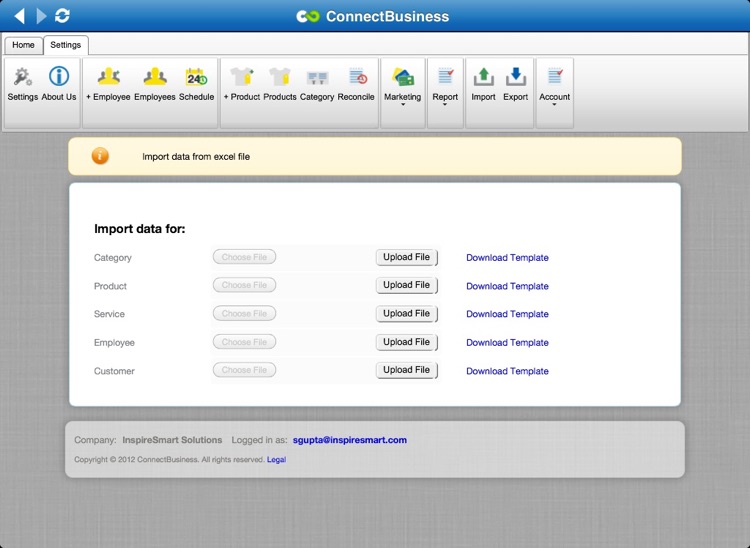Image resolution: width=750 pixels, height=548 pixels.
Task: Go back with the left arrow icon
Action: coord(19,16)
